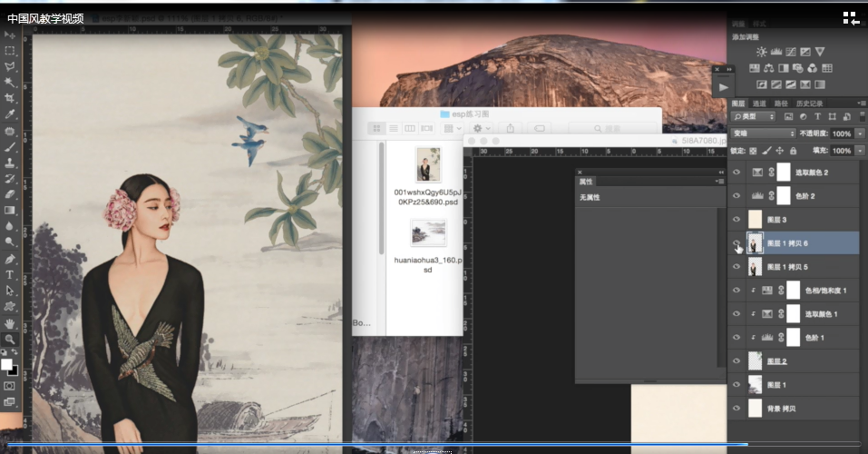Hide the 背景 拷贝 layer
Viewport: 868px width, 454px height.
(736, 409)
